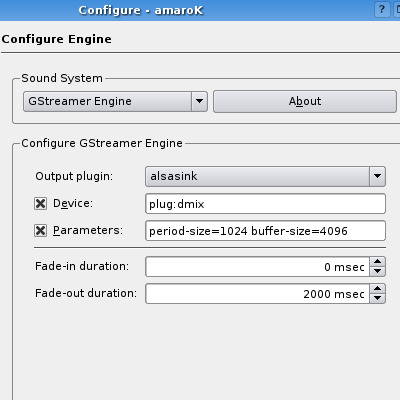Click the arrow beside GStreamer Engine

[x=199, y=101]
